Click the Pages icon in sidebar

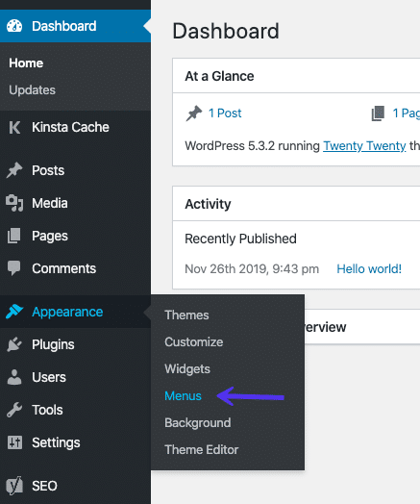(x=14, y=236)
